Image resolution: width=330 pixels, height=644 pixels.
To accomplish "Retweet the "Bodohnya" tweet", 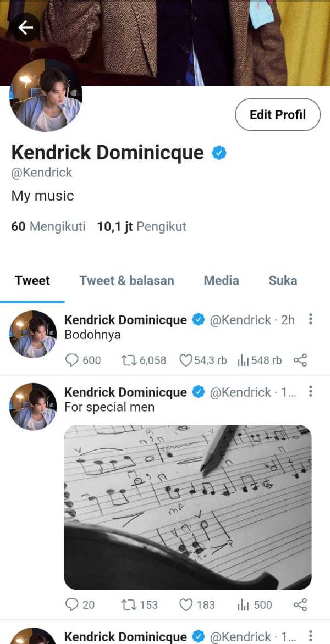I will point(128,360).
